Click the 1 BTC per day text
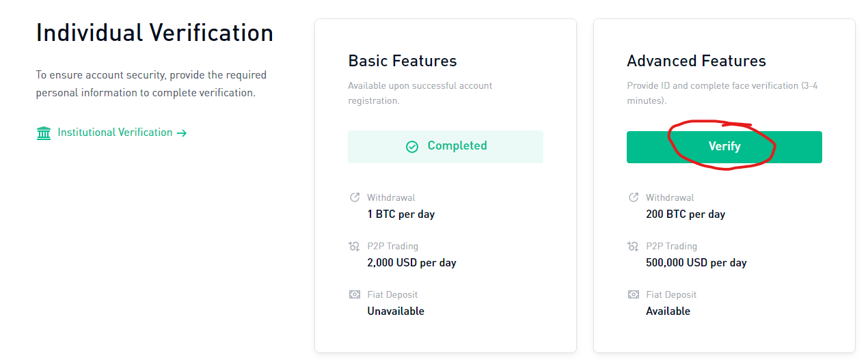The image size is (868, 362). click(x=401, y=214)
